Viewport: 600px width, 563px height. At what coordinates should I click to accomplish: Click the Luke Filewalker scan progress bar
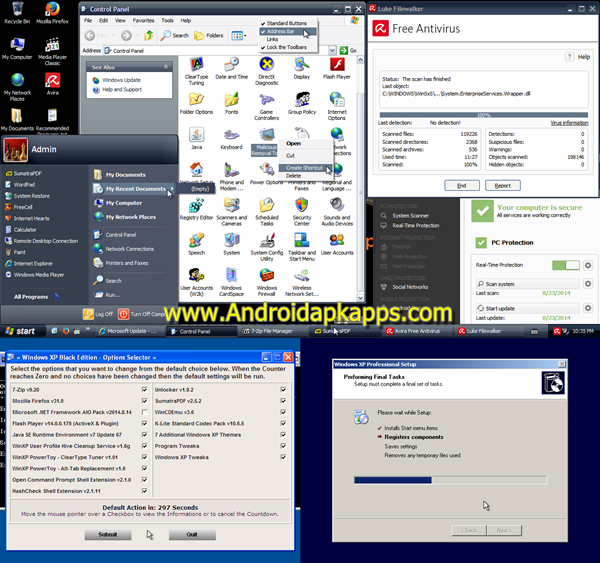[484, 115]
